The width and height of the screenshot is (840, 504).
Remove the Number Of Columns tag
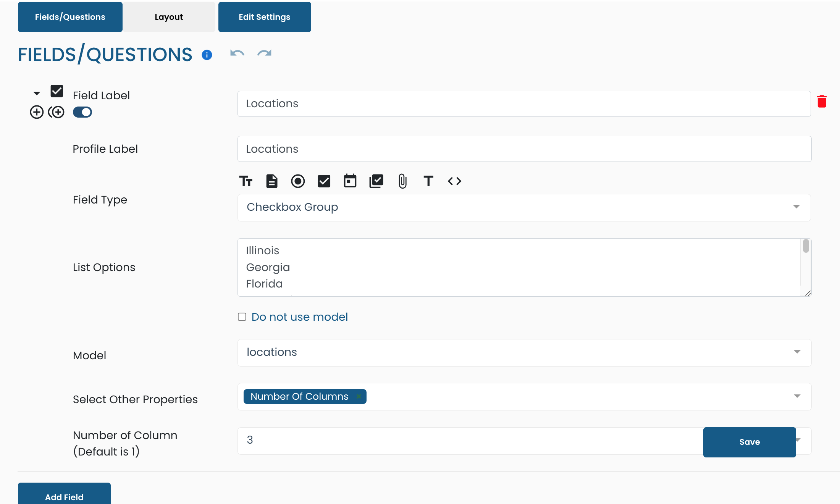(x=359, y=396)
